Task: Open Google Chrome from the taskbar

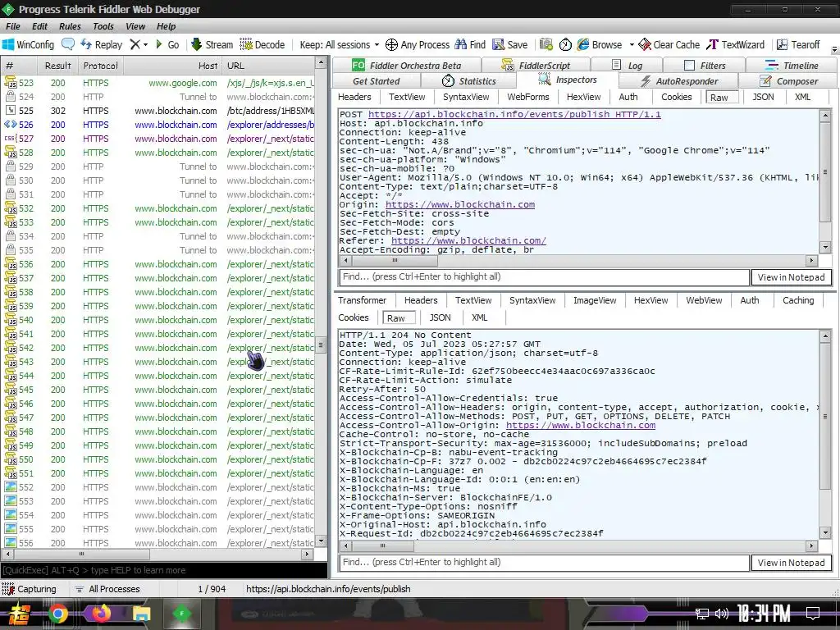Action: [58, 614]
